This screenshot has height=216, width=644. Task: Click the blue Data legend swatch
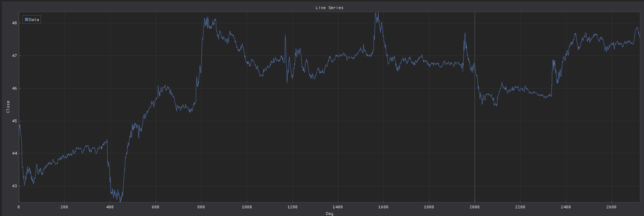coord(27,19)
